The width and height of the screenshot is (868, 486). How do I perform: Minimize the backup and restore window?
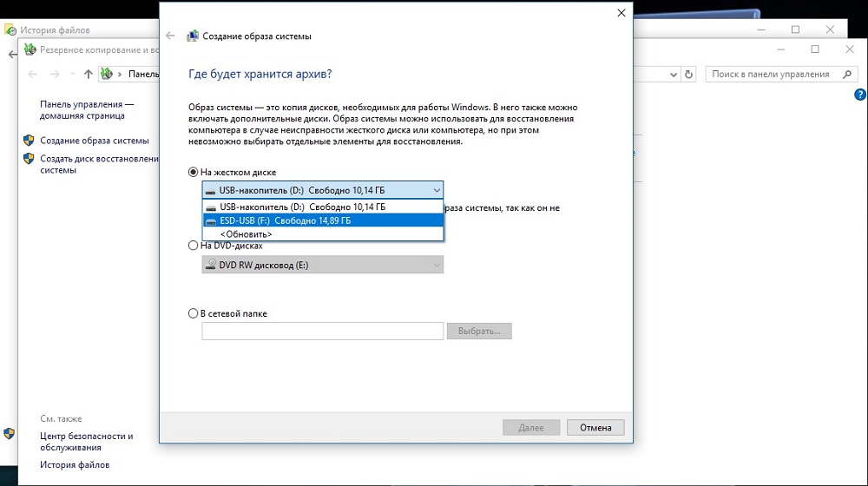(780, 49)
